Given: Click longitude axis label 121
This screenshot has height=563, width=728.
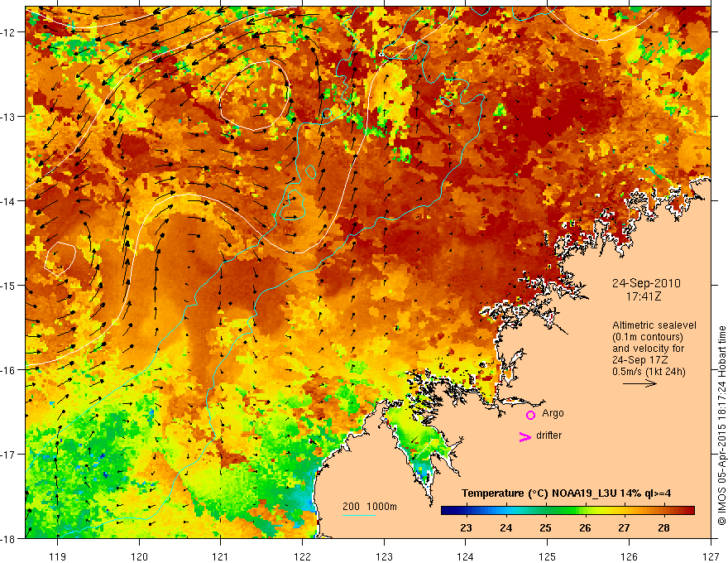Looking at the screenshot, I should click(x=221, y=556).
